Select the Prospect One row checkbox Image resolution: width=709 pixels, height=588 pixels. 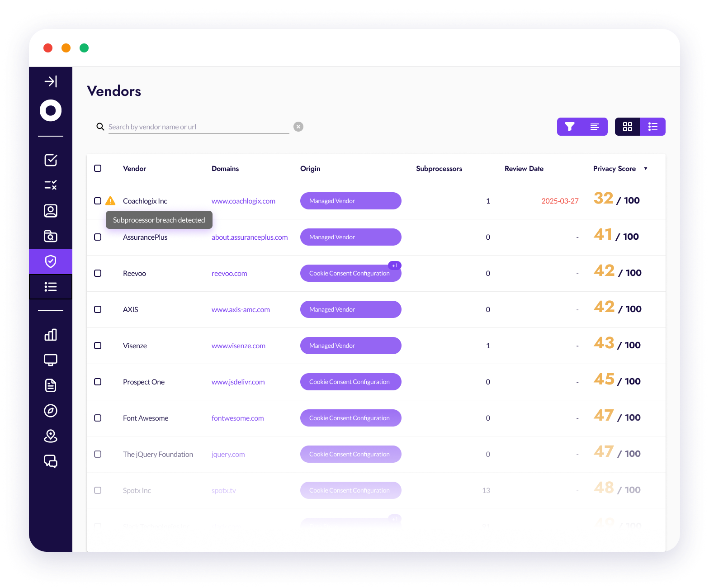98,382
